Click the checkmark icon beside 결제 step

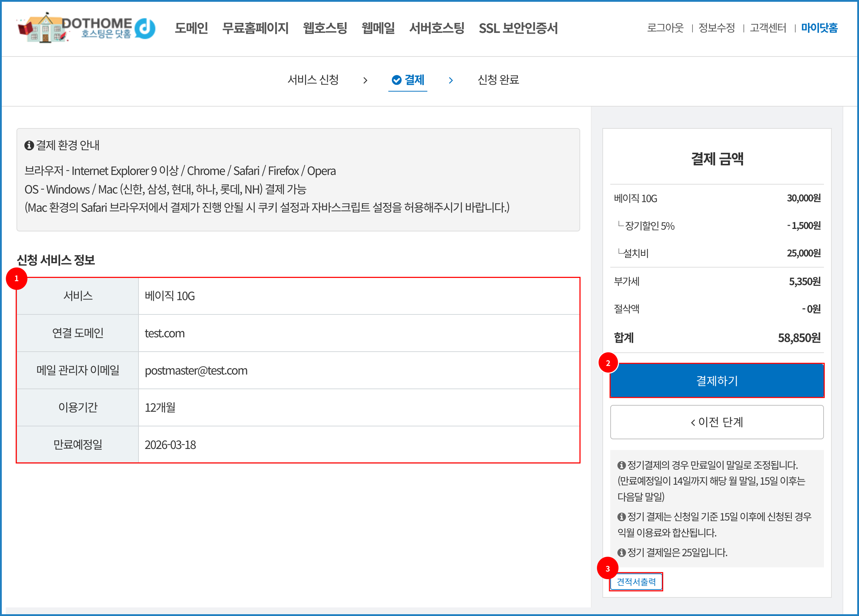396,80
